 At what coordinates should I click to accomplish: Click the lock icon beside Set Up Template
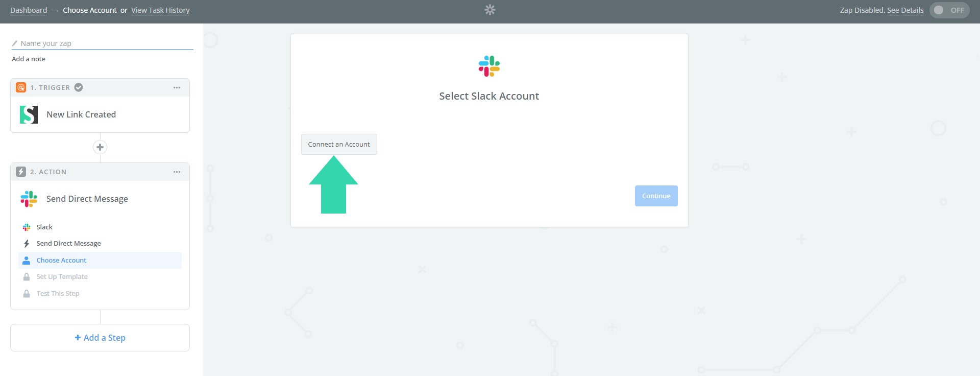tap(27, 277)
